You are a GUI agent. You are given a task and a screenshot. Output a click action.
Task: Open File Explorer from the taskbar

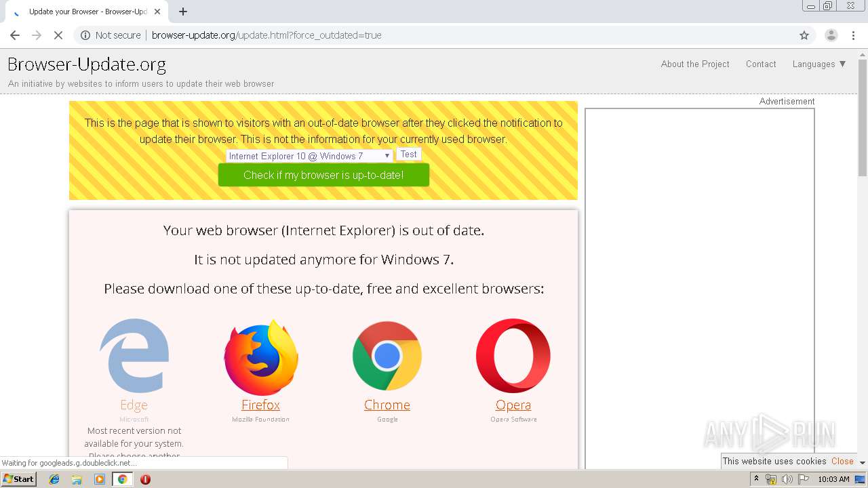point(77,479)
